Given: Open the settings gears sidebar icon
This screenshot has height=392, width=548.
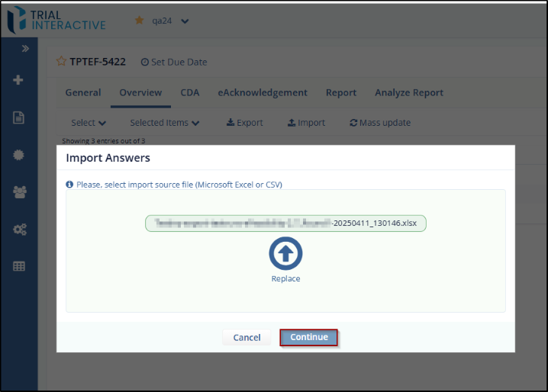Looking at the screenshot, I should tap(19, 229).
